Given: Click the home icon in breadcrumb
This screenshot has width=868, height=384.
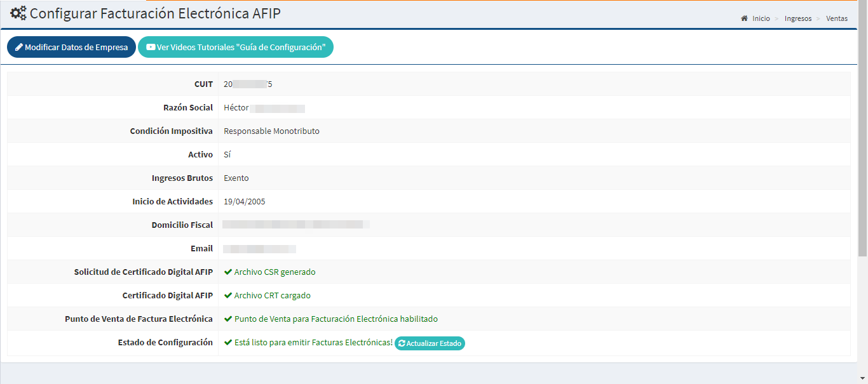Looking at the screenshot, I should tap(744, 18).
